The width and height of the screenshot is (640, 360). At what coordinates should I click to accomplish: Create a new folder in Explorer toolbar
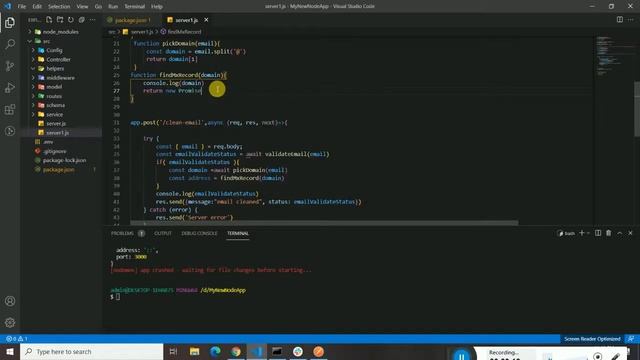(60, 20)
